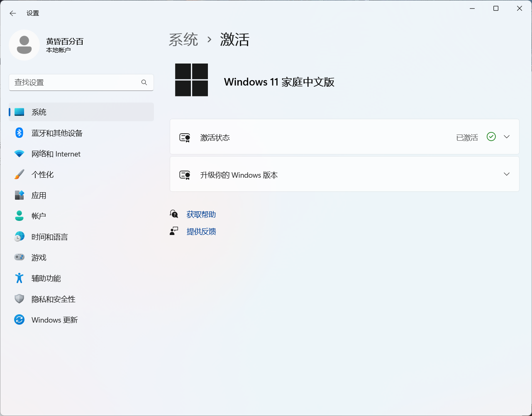The height and width of the screenshot is (416, 532).
Task: Open the 系统 settings category
Action: tap(81, 112)
